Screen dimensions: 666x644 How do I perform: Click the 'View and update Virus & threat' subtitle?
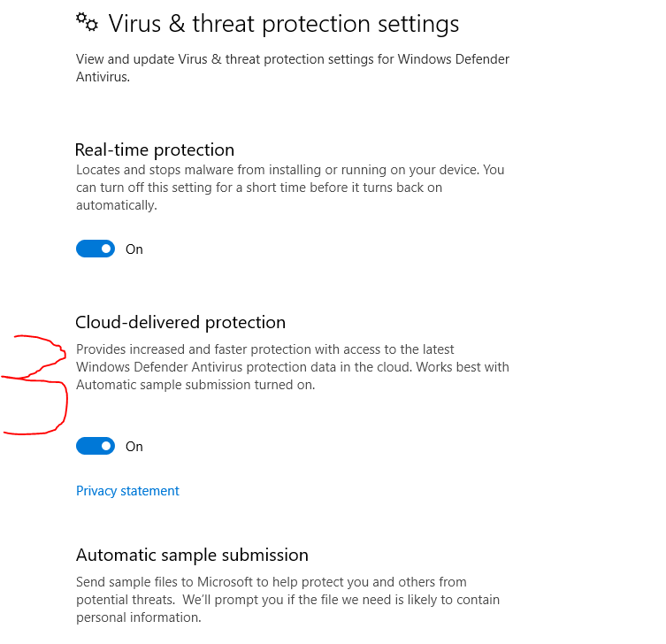(293, 68)
